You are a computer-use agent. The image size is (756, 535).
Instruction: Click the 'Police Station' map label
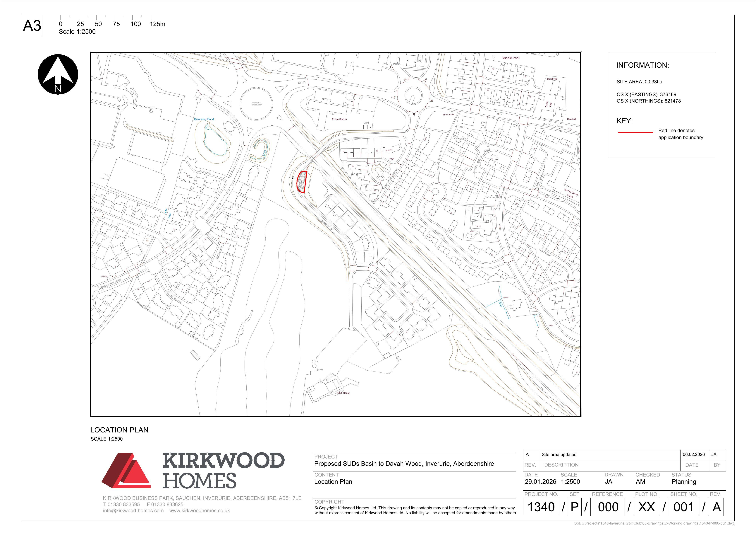339,119
